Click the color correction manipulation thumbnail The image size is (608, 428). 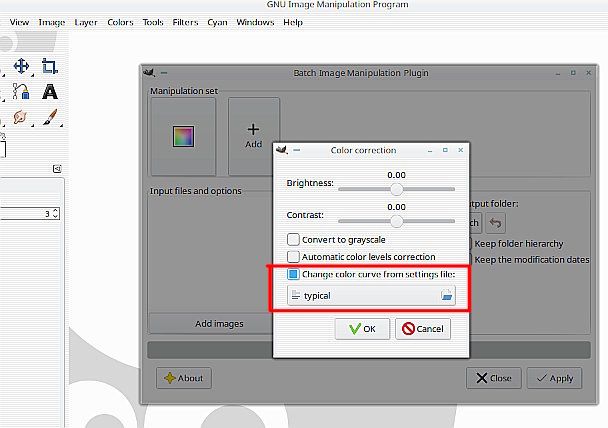coord(183,136)
